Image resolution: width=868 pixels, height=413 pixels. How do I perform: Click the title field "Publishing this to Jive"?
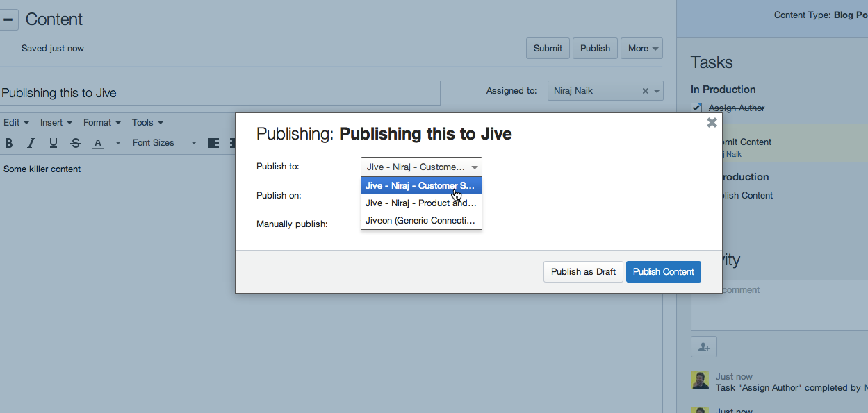220,93
